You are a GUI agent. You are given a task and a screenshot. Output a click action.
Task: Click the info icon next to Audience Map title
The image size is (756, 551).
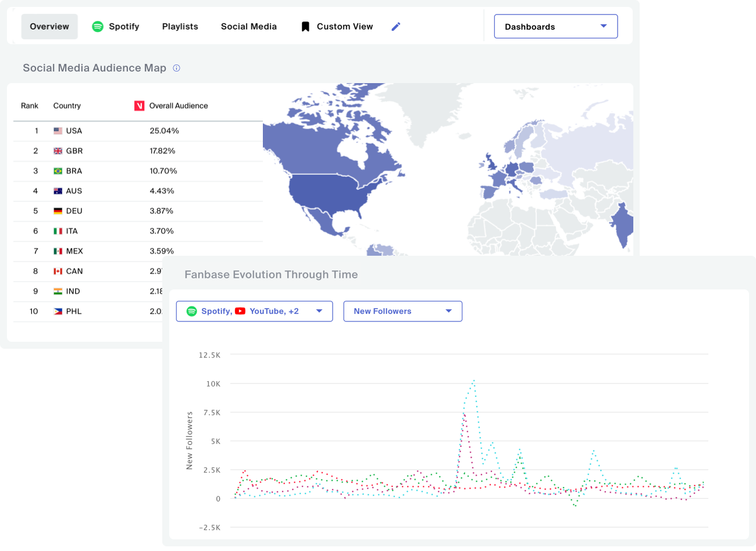pos(177,68)
